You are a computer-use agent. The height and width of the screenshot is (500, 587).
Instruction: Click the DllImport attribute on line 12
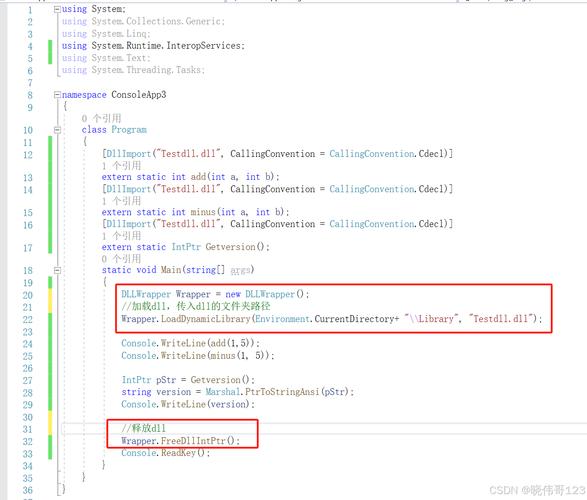click(x=277, y=154)
